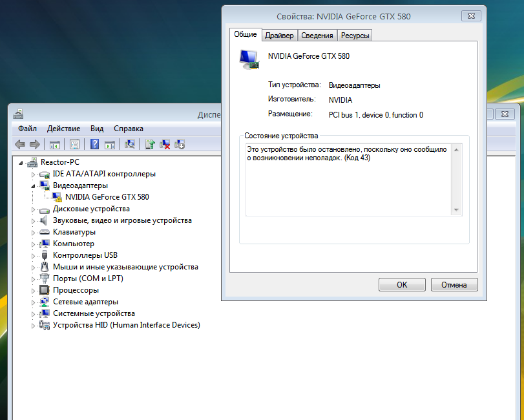Click the mouse icon for Мыши
524x420 pixels.
45,267
